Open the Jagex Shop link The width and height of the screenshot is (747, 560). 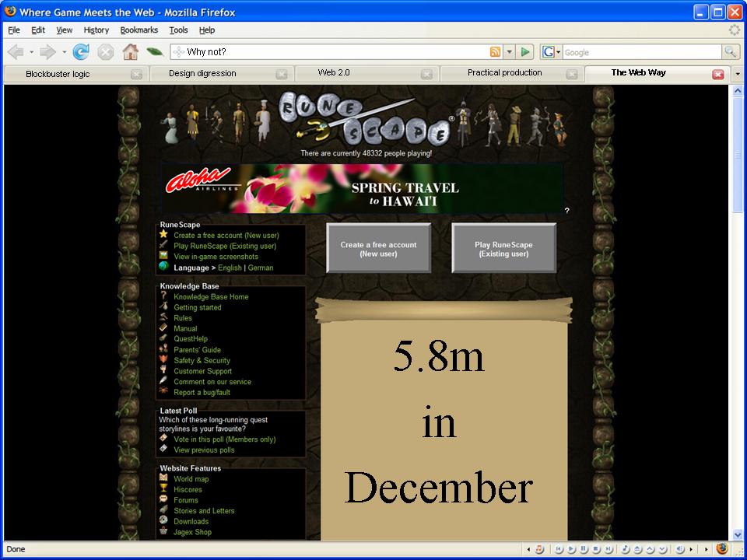[x=192, y=532]
